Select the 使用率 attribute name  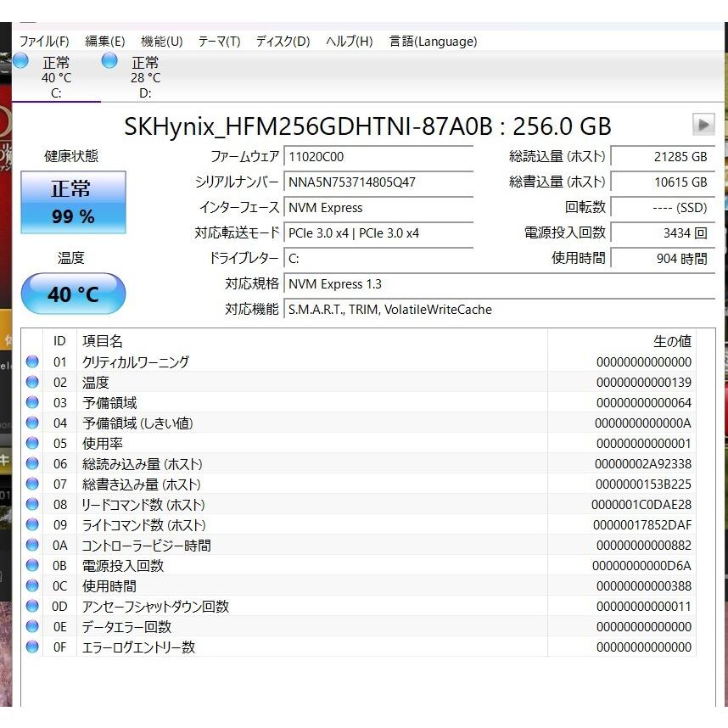point(103,444)
